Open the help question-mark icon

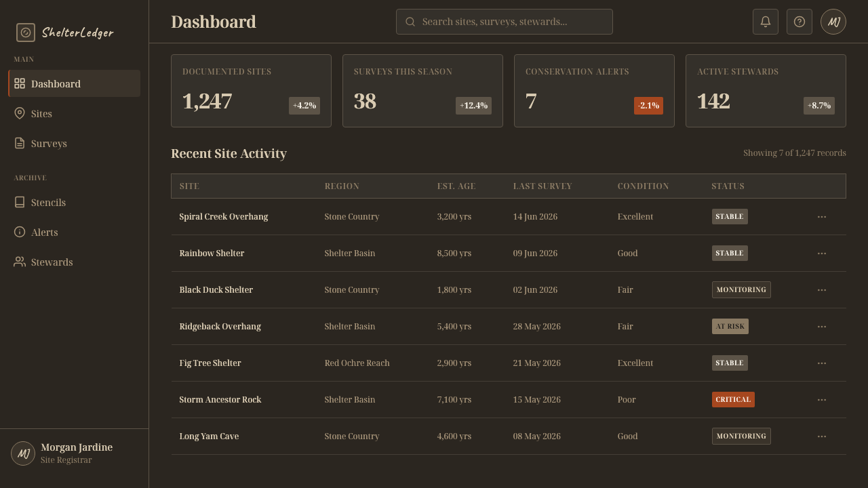tap(800, 22)
